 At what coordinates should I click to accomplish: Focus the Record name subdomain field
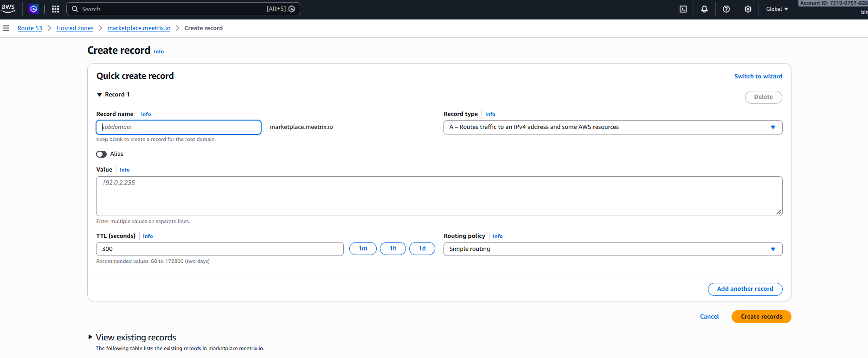(179, 127)
